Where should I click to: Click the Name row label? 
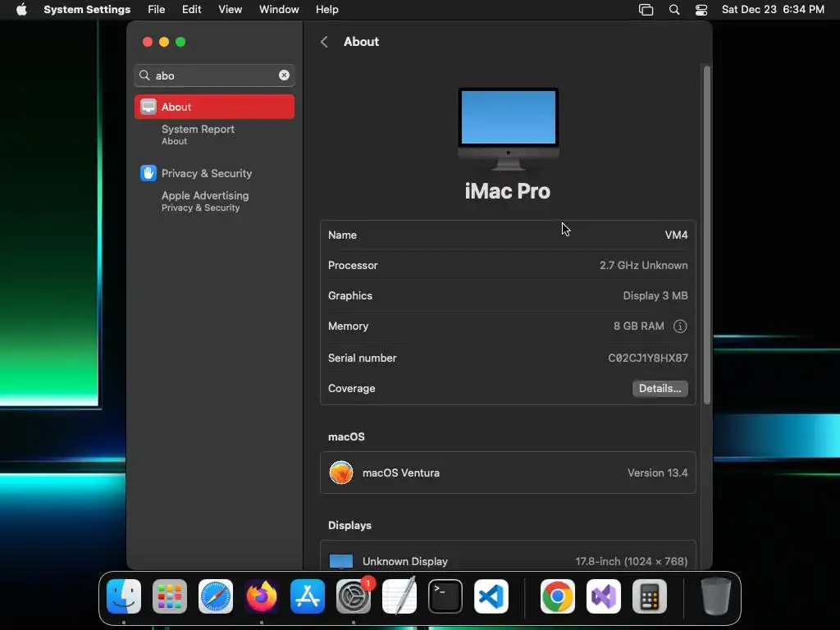(342, 235)
